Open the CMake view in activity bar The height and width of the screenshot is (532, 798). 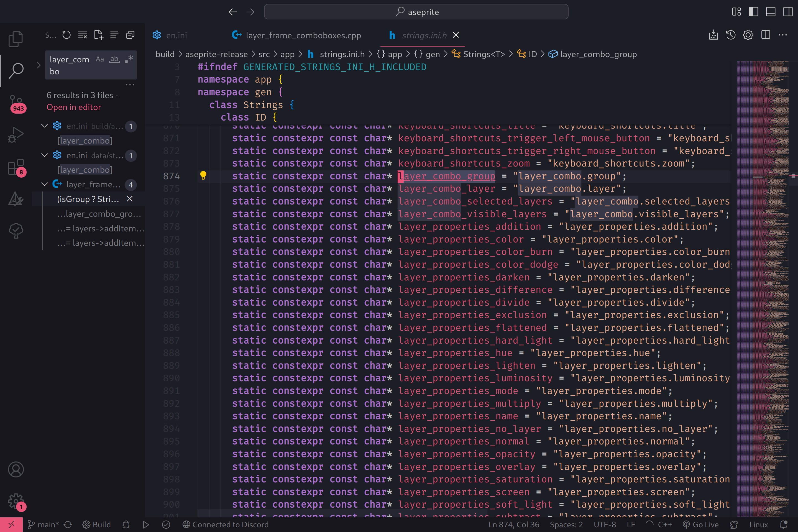point(16,199)
